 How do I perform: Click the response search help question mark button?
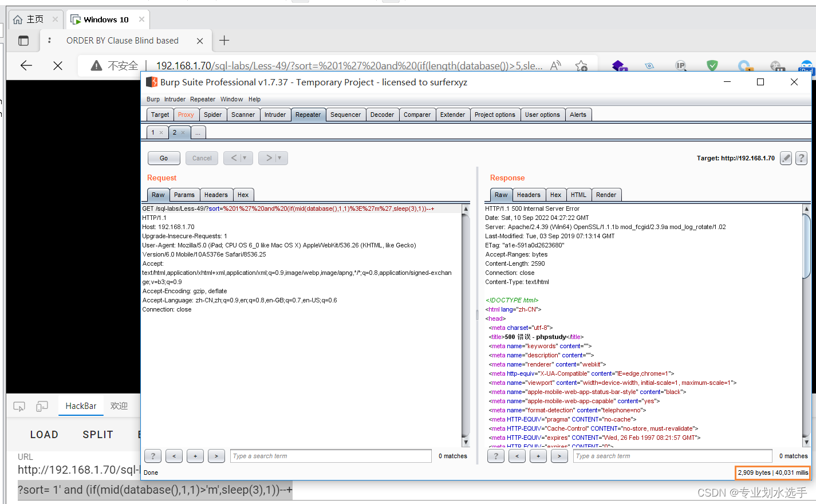click(496, 456)
